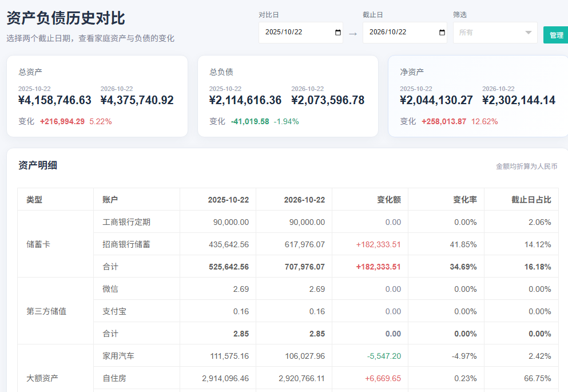The width and height of the screenshot is (568, 392).
Task: Click the 储蓄卡 type cell
Action: pyautogui.click(x=55, y=244)
